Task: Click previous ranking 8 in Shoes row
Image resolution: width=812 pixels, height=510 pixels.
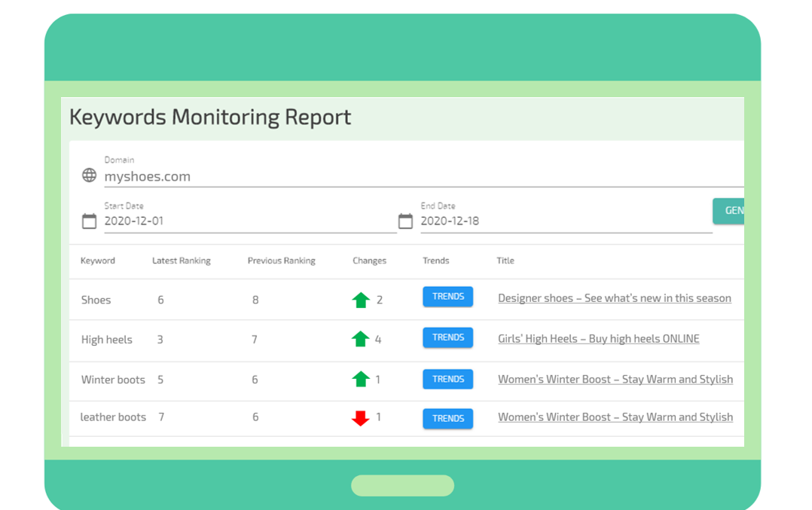Action: point(255,300)
